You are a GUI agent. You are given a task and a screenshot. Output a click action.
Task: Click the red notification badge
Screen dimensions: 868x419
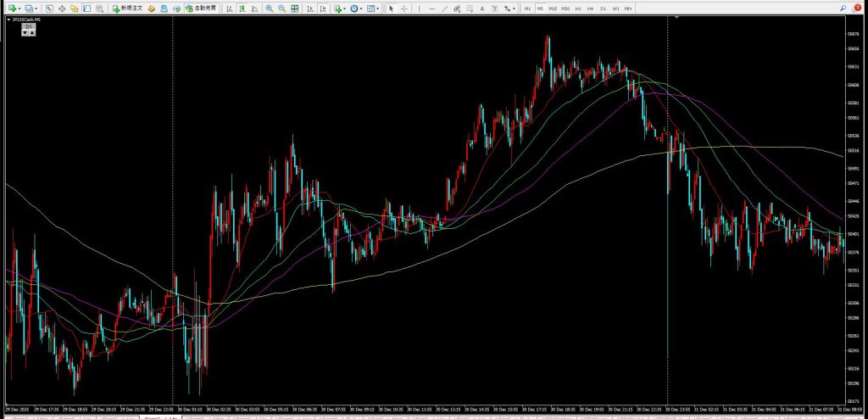(x=857, y=8)
